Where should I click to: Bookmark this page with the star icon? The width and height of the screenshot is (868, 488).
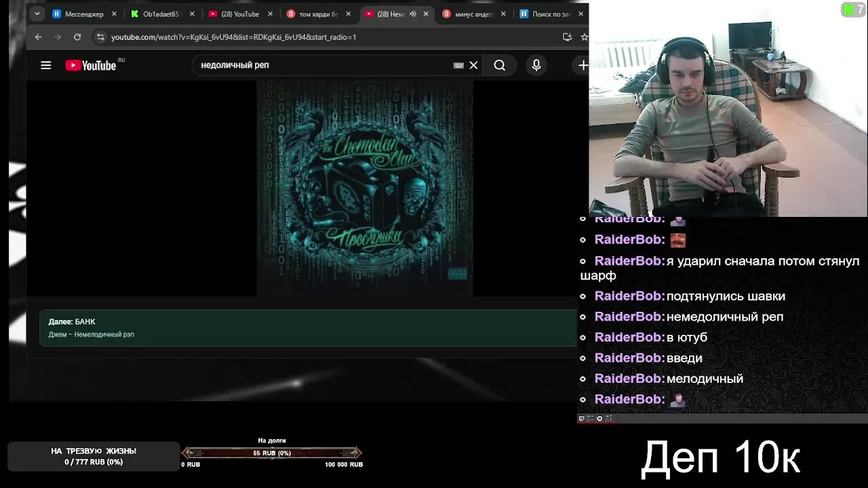(x=584, y=37)
